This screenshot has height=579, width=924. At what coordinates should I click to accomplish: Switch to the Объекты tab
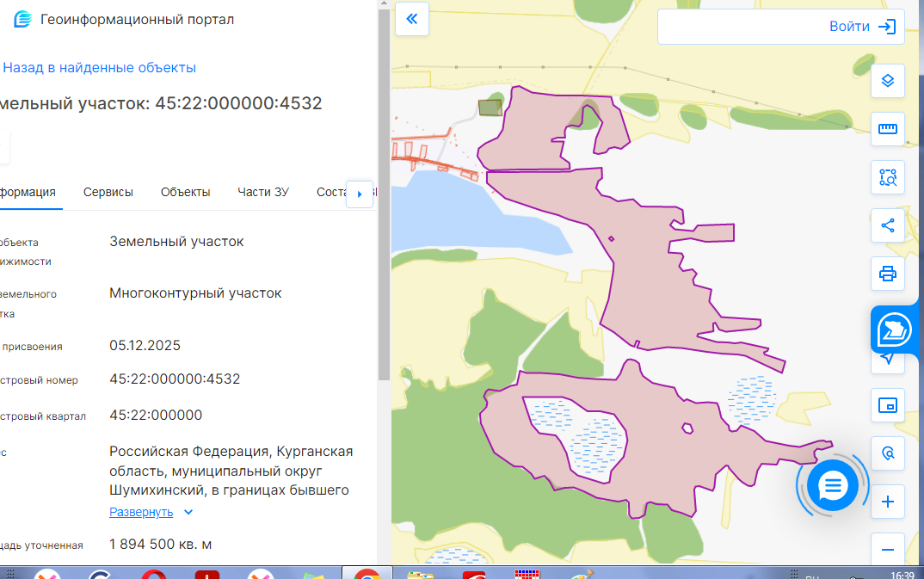pos(185,192)
